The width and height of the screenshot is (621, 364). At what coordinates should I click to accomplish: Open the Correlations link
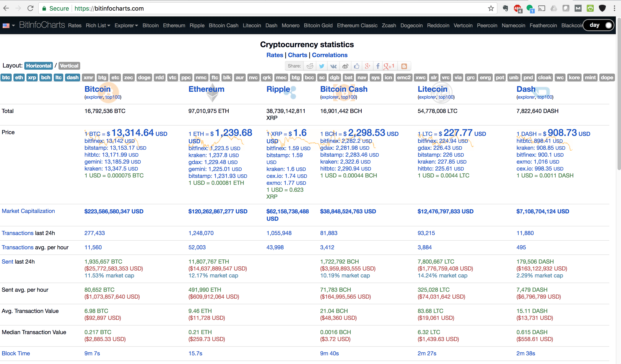330,55
